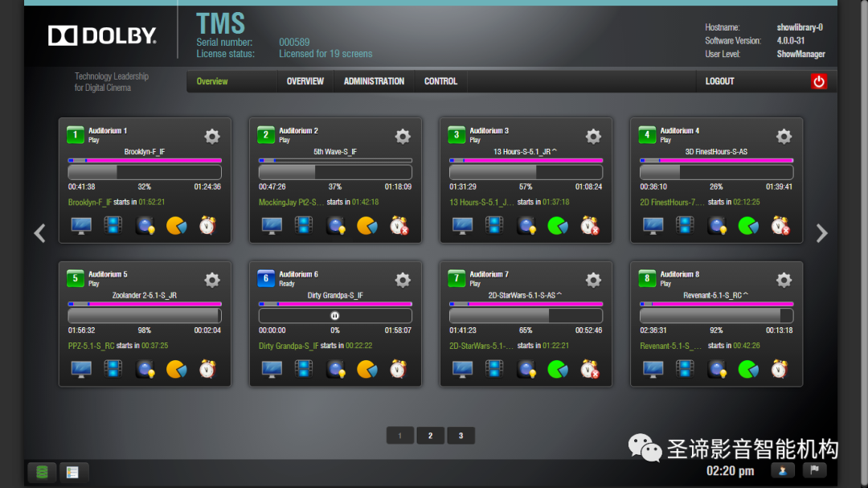Open Auditorium 3 settings gear
Screen dimensions: 868x488
pos(593,136)
